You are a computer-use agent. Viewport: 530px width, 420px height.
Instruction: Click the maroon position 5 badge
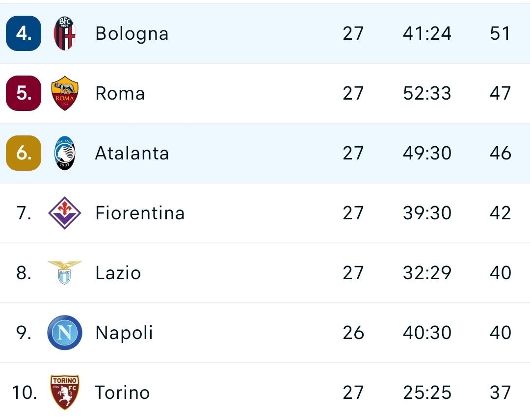tap(24, 93)
